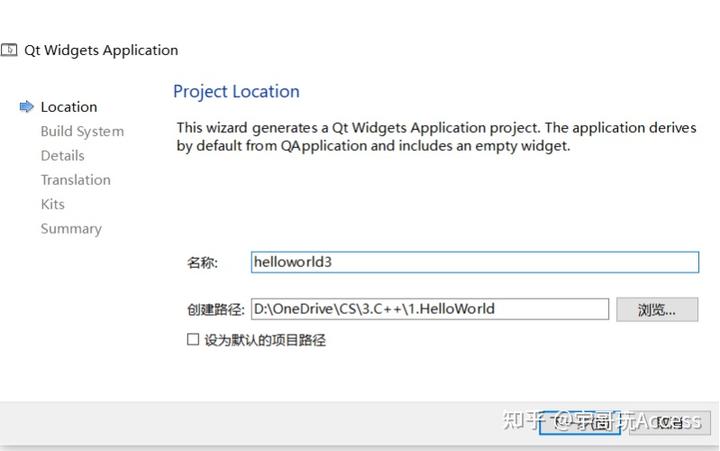
Task: Click the Qt Widgets Application window icon
Action: pos(9,50)
